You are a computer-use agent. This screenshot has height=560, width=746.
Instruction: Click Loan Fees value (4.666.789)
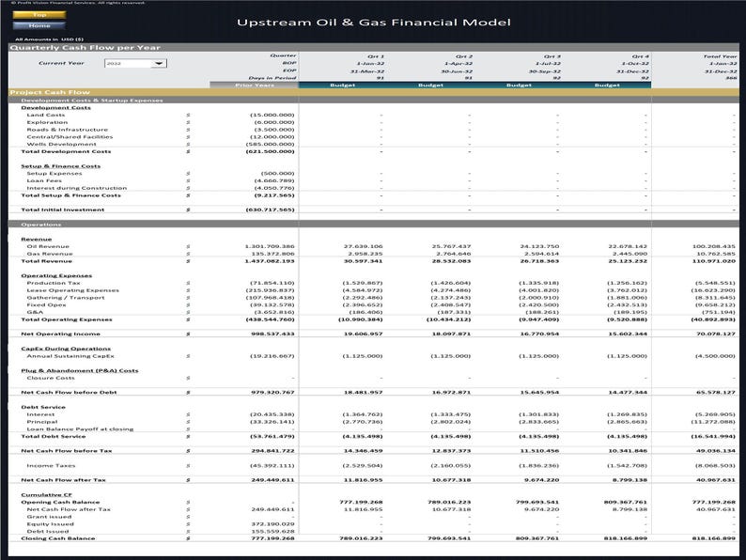274,180
